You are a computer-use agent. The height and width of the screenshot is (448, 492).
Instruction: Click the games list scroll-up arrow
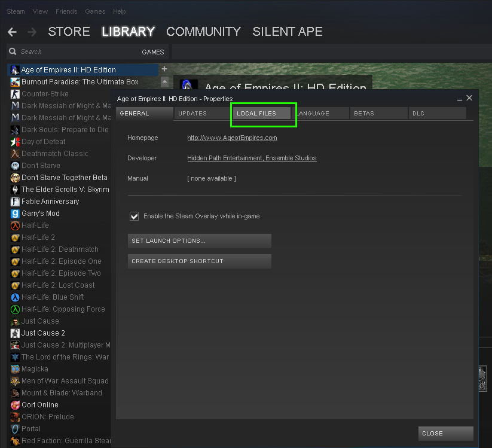coord(165,82)
